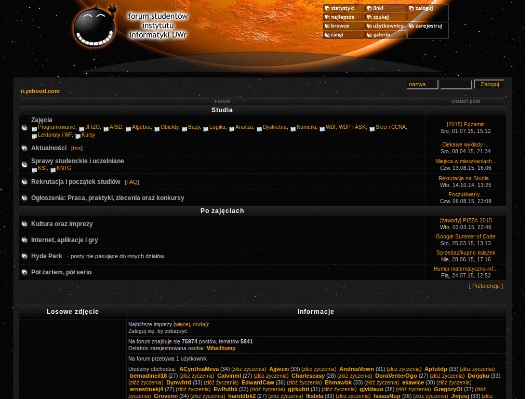The height and width of the screenshot is (399, 532).
Task: Click the icon beside Rekrutacja i początek studiów
Action: 24,182
